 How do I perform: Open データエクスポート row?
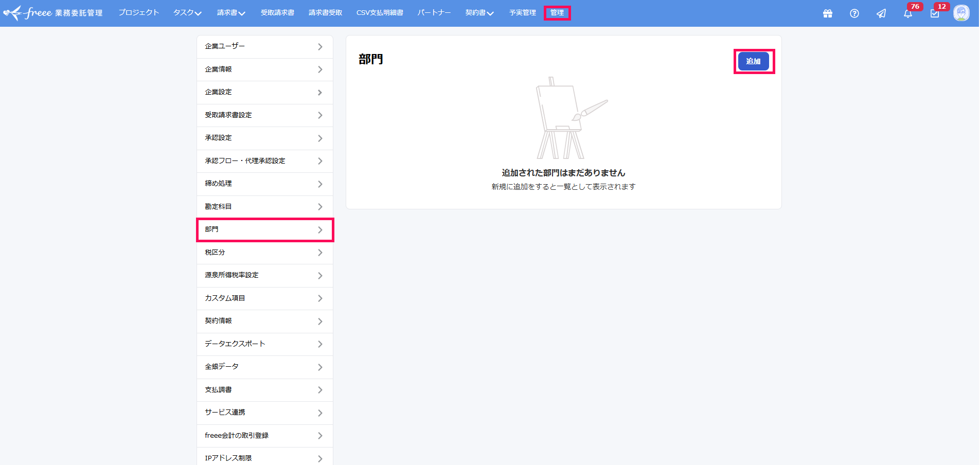pyautogui.click(x=265, y=344)
